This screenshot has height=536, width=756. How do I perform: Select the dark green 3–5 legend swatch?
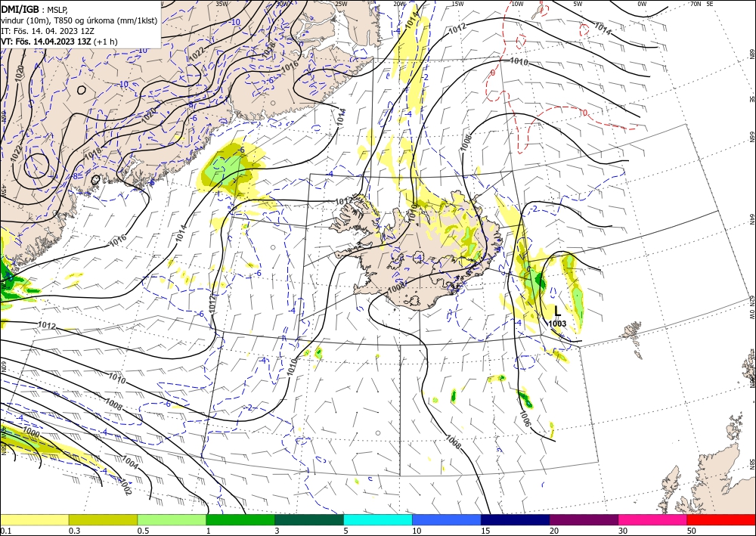309,520
